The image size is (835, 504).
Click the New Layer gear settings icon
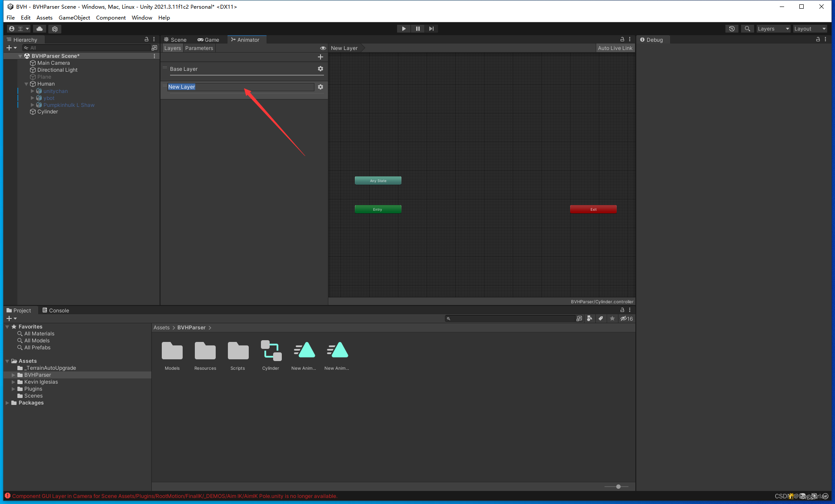click(x=320, y=87)
